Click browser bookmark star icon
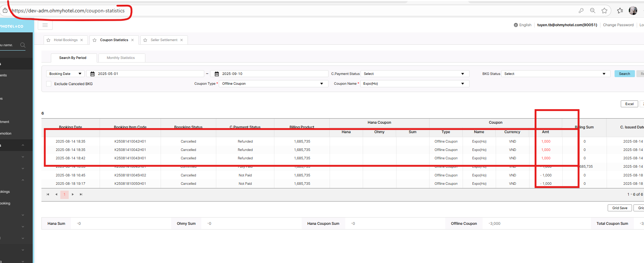The width and height of the screenshot is (644, 263). tap(604, 11)
